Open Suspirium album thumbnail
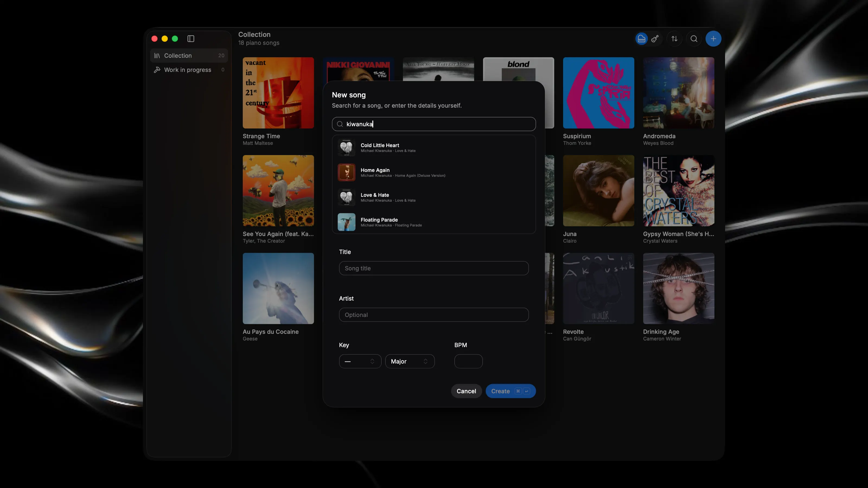This screenshot has height=488, width=868. (x=598, y=93)
